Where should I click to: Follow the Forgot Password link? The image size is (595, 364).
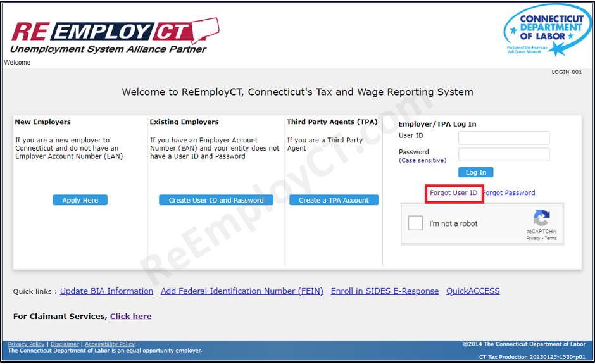509,193
